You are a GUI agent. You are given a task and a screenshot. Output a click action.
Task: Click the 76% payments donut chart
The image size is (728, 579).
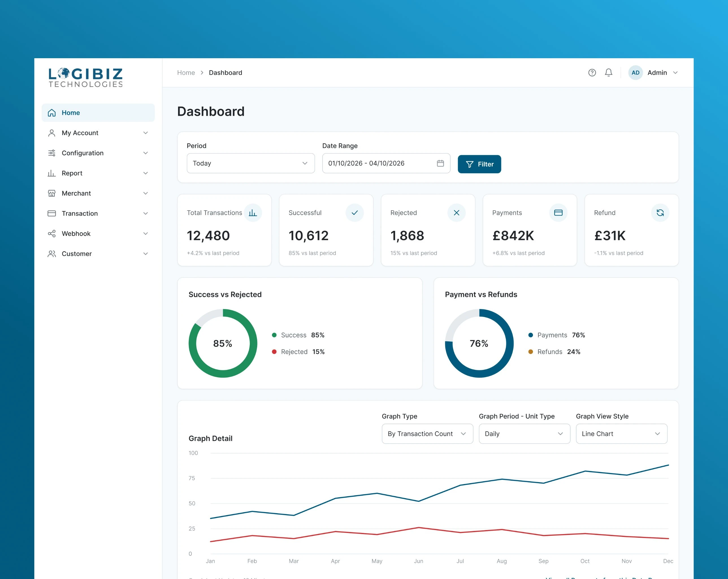(479, 343)
